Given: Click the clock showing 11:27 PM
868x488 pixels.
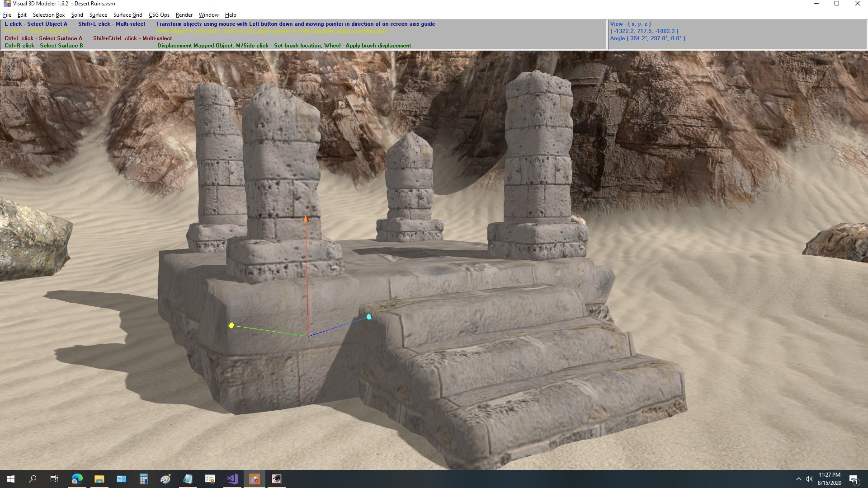Looking at the screenshot, I should (x=830, y=475).
